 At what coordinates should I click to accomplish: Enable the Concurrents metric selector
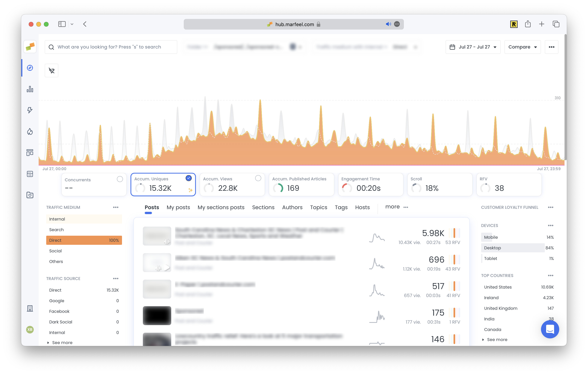pos(120,179)
